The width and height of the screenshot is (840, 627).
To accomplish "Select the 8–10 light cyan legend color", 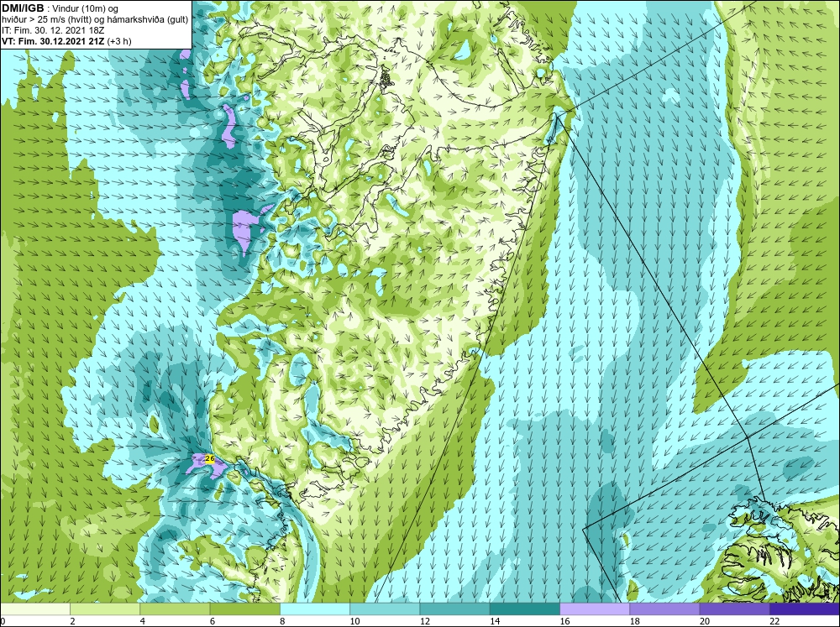I will [315, 609].
